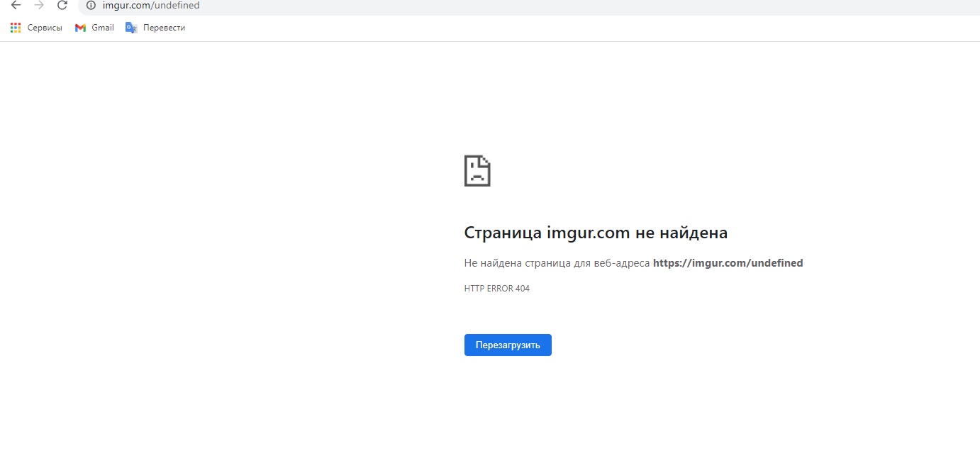The height and width of the screenshot is (456, 980).
Task: Open the Сервисы apps grid icon
Action: (x=16, y=28)
